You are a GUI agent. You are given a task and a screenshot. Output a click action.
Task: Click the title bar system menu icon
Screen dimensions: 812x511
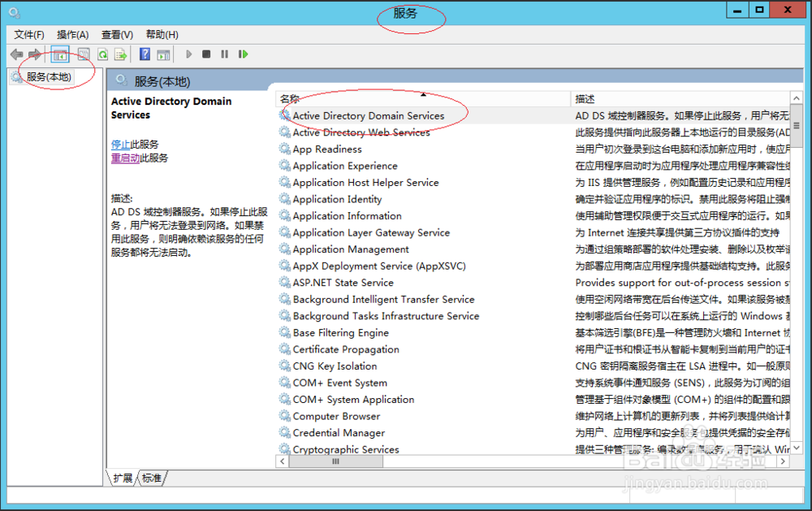[x=15, y=12]
